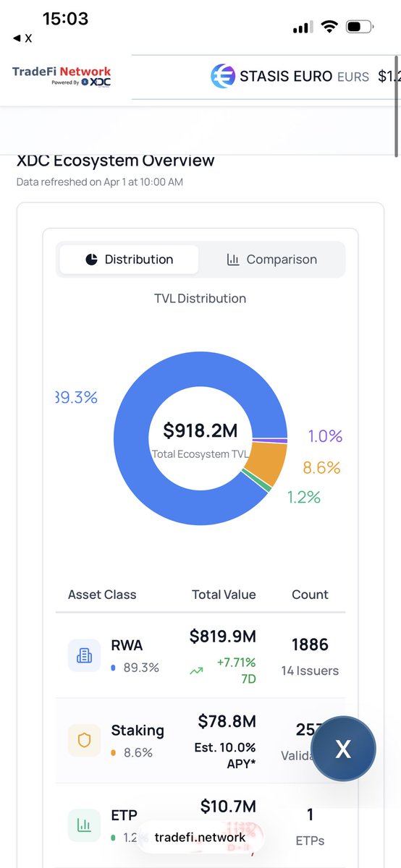Viewport: 401px width, 868px height.
Task: Tap the Staking row label
Action: pos(138,730)
